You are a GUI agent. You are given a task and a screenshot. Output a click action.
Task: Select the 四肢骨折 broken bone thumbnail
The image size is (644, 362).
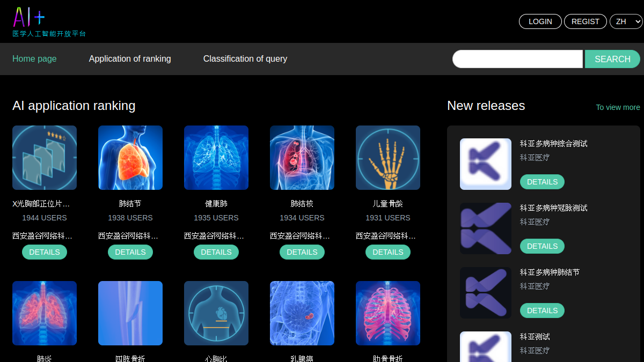coord(130,313)
